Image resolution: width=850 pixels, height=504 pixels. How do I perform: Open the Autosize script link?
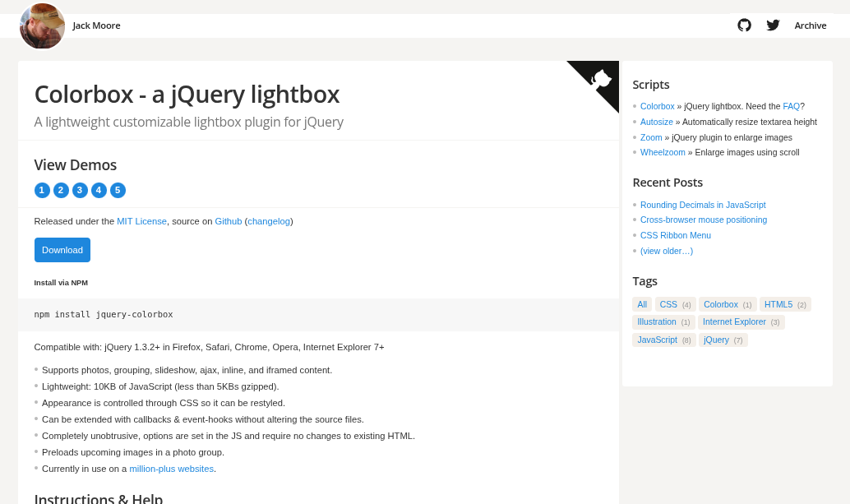656,122
